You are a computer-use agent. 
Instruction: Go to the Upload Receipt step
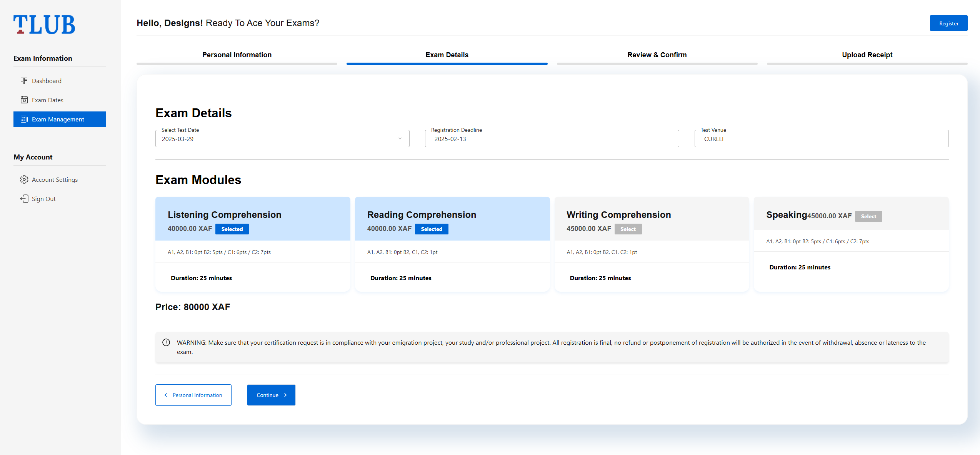867,55
